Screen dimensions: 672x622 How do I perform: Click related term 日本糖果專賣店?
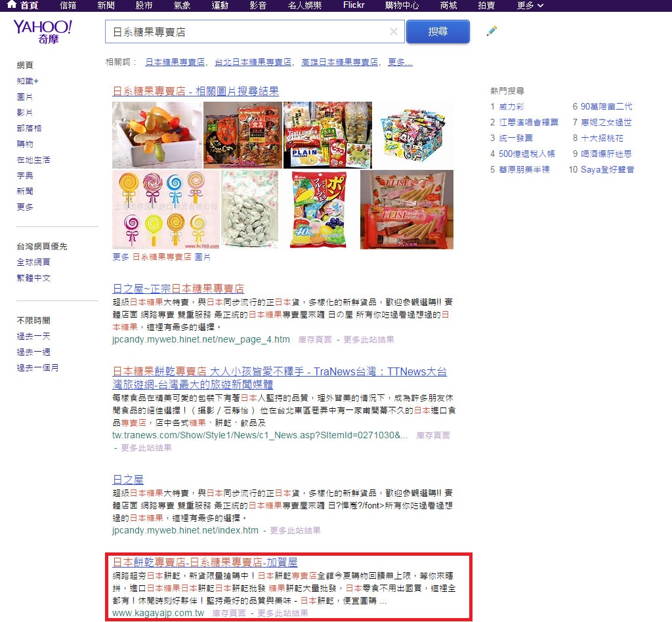pos(175,62)
